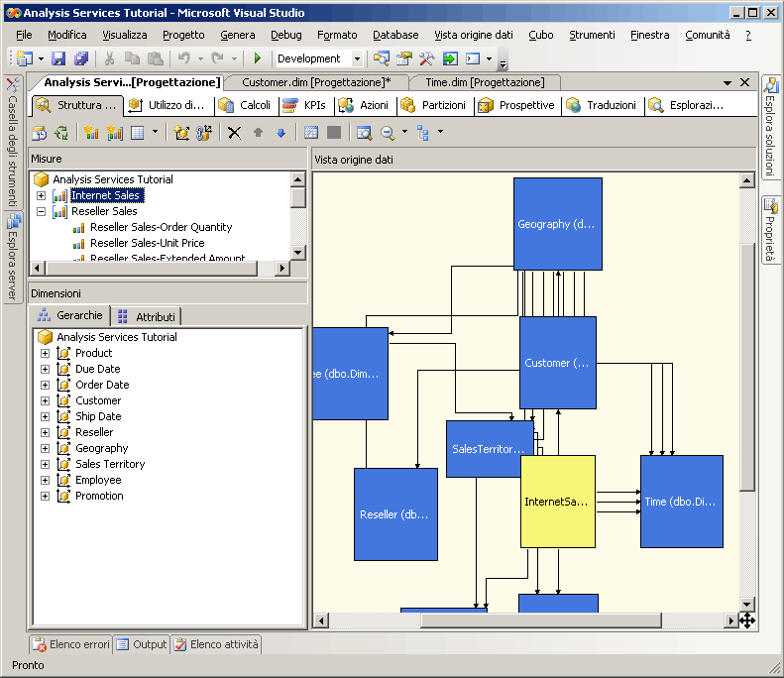Open the Casella degli strumenti side panel
Viewport: 784px width, 678px height.
coord(13,142)
